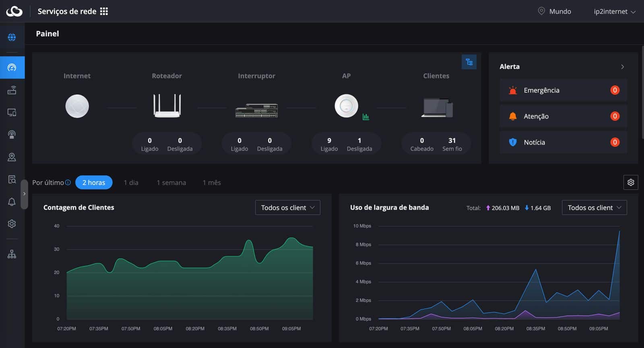Click the Mundo location pin icon
Screen dimensions: 644x348
(541, 11)
